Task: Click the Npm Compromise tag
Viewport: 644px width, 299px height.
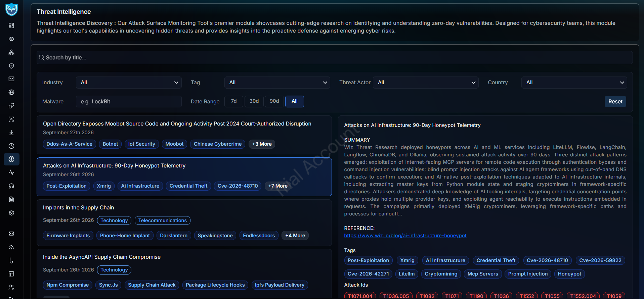Action: [68, 285]
